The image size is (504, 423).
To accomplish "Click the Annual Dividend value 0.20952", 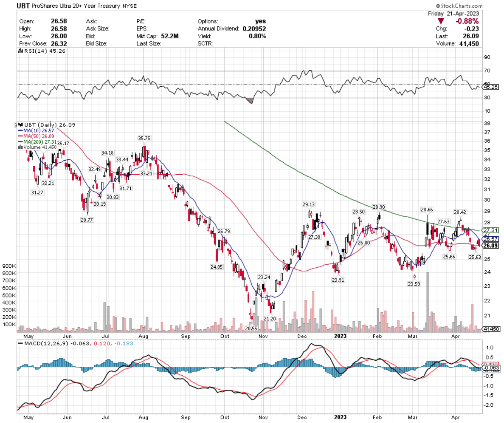I will coord(254,29).
